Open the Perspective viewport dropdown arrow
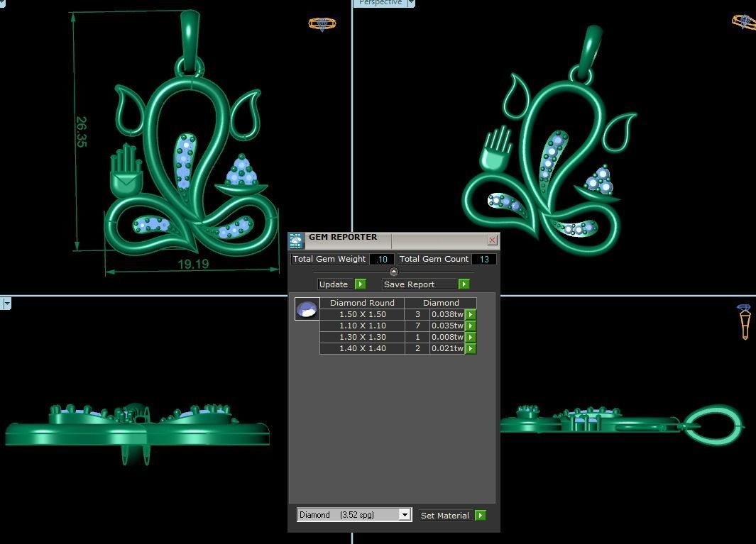The image size is (756, 544). click(411, 4)
